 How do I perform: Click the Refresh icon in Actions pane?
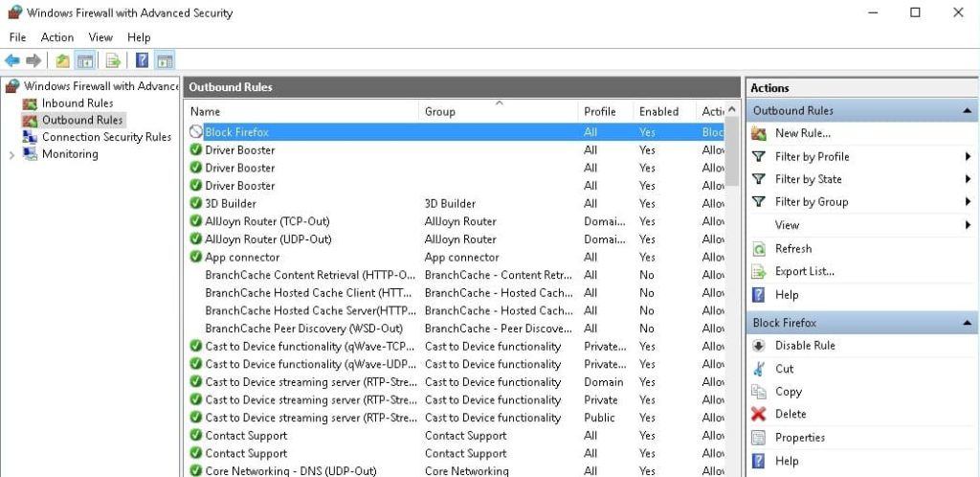coord(759,249)
